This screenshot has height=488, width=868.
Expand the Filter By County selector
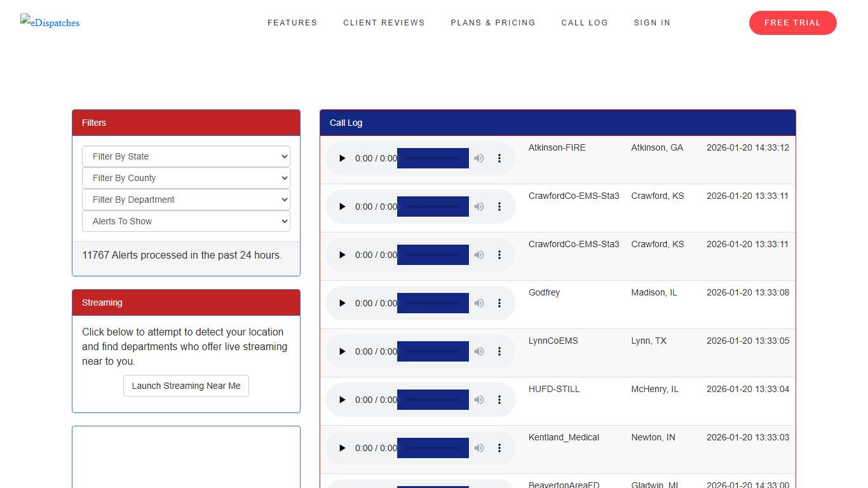click(x=186, y=178)
